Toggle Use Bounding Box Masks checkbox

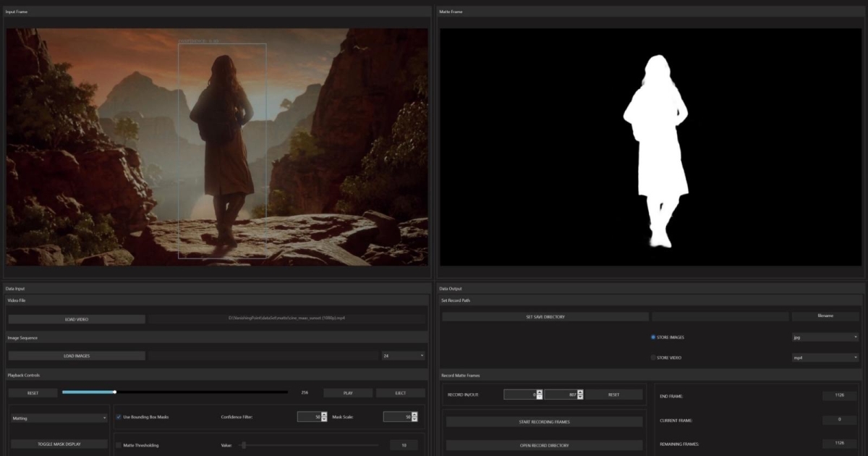(x=119, y=417)
